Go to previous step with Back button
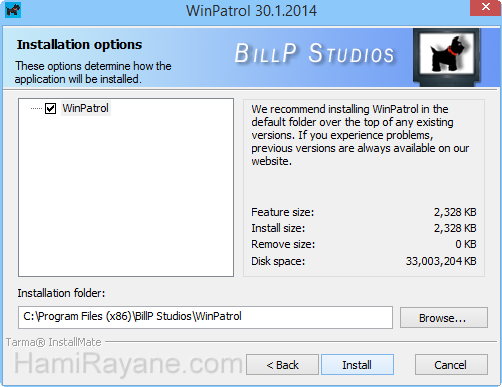This screenshot has width=502, height=387. [x=283, y=365]
